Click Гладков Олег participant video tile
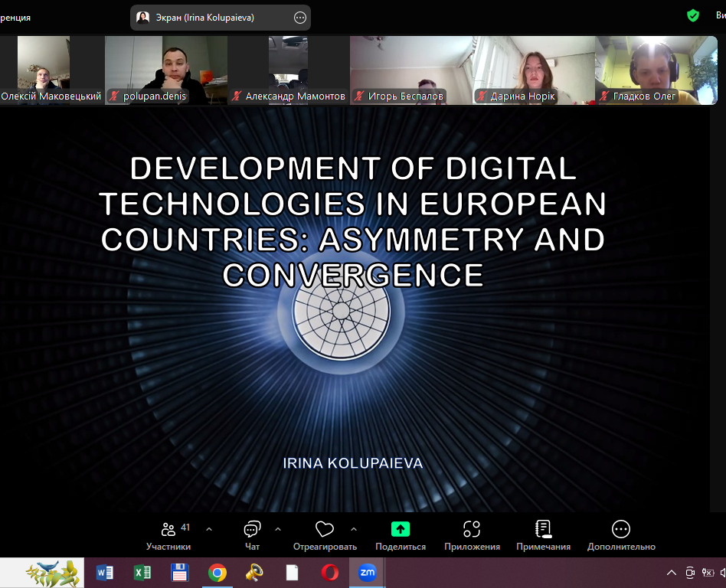The height and width of the screenshot is (588, 726). point(656,69)
